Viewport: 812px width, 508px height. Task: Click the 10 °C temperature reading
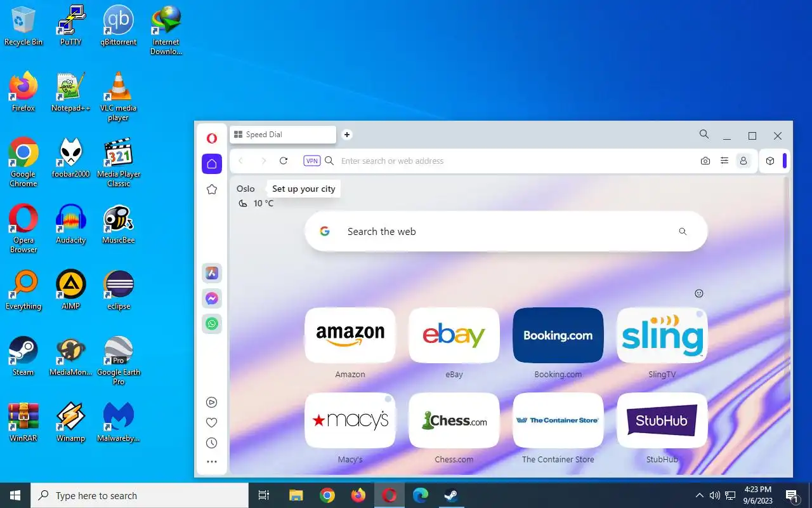pos(263,203)
